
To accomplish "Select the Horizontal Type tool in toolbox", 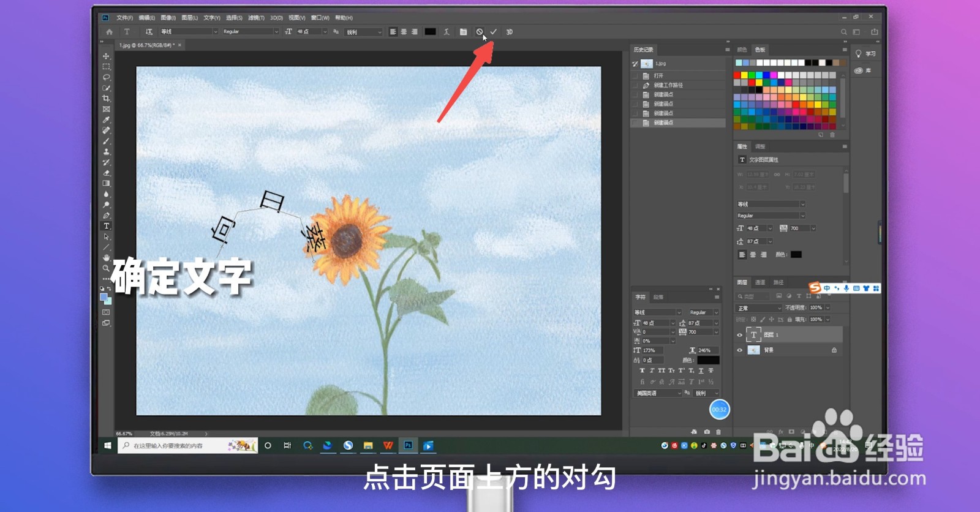I will pos(106,226).
